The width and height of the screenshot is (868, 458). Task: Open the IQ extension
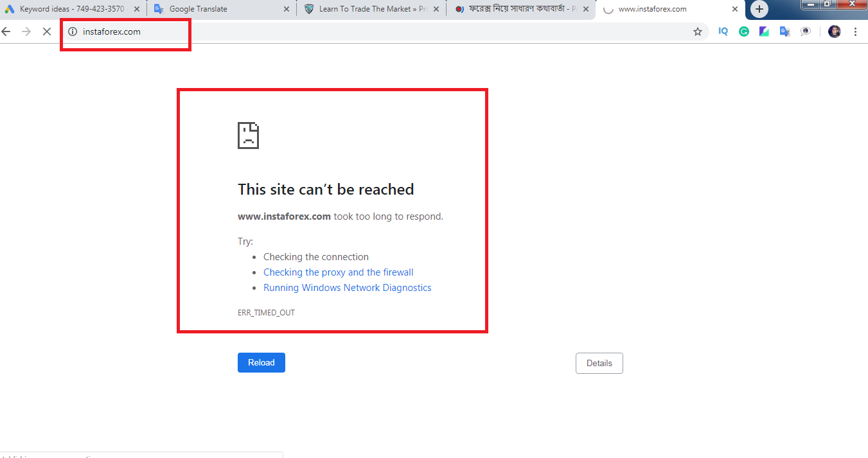tap(723, 31)
